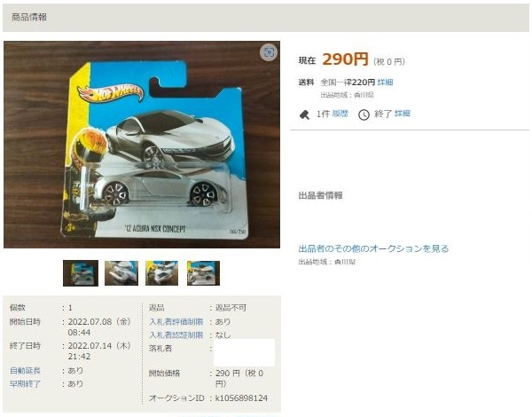Click the 出品者情報 heading
Image resolution: width=532 pixels, height=417 pixels.
tap(320, 195)
